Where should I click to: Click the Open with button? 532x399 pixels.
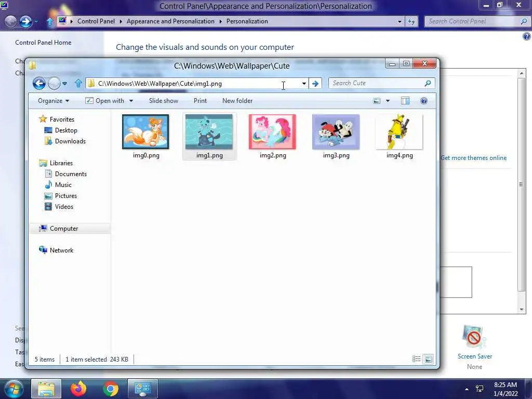pyautogui.click(x=104, y=101)
